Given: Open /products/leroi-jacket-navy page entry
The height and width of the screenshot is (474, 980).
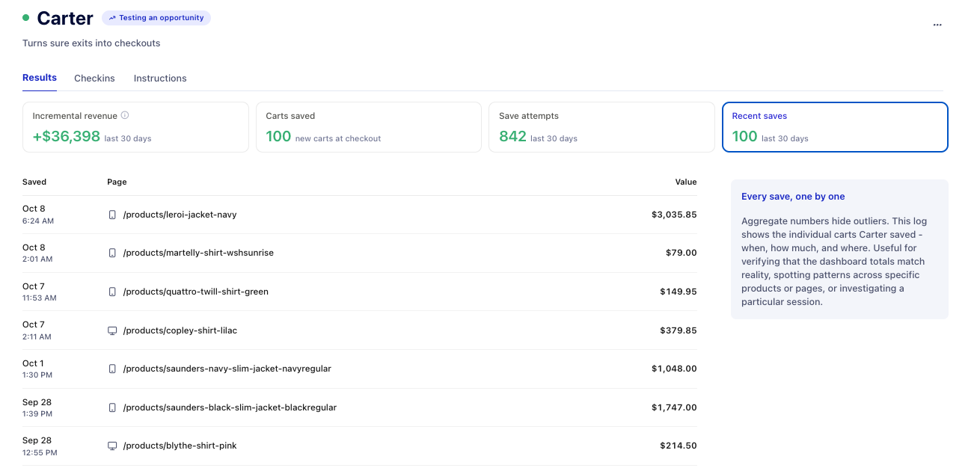Looking at the screenshot, I should (180, 215).
